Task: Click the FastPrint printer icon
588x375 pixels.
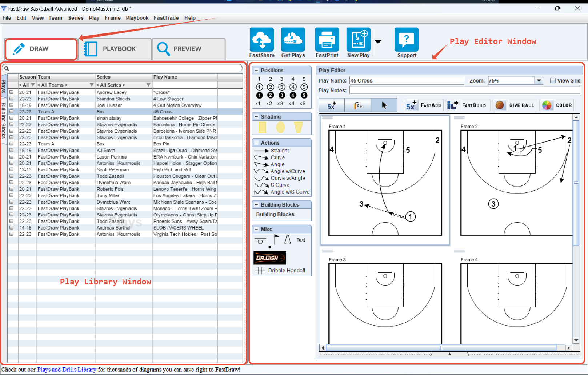Action: pos(327,40)
